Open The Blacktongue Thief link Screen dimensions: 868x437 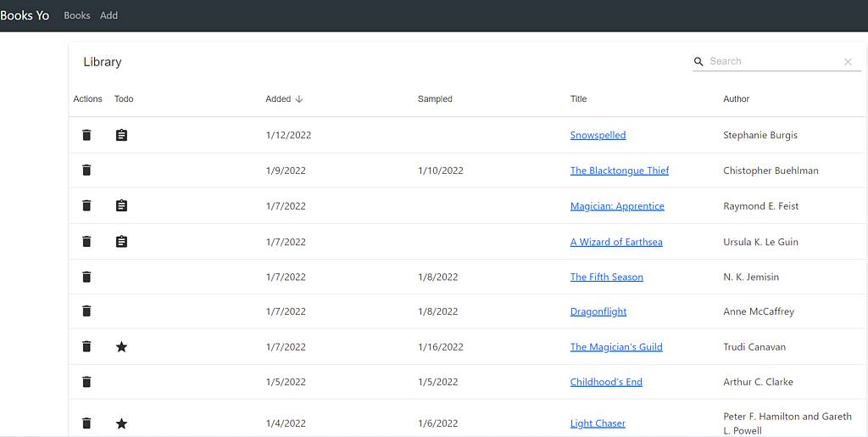620,171
